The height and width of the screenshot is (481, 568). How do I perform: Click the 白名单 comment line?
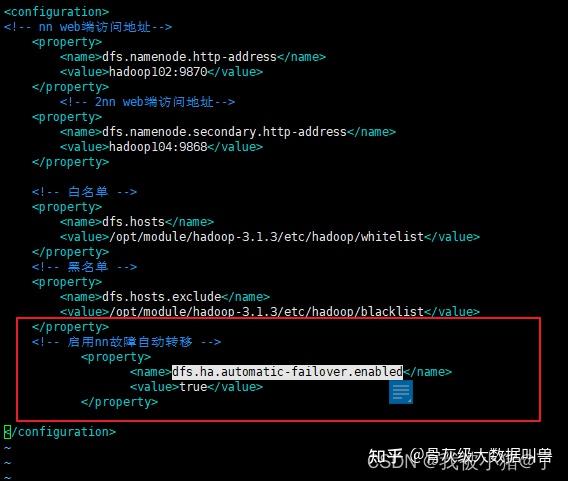pyautogui.click(x=84, y=192)
